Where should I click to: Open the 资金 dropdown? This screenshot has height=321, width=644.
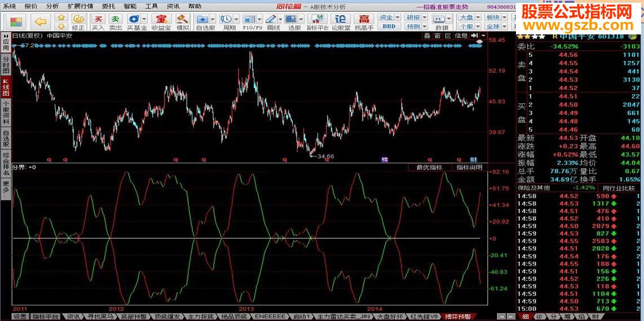pyautogui.click(x=389, y=17)
